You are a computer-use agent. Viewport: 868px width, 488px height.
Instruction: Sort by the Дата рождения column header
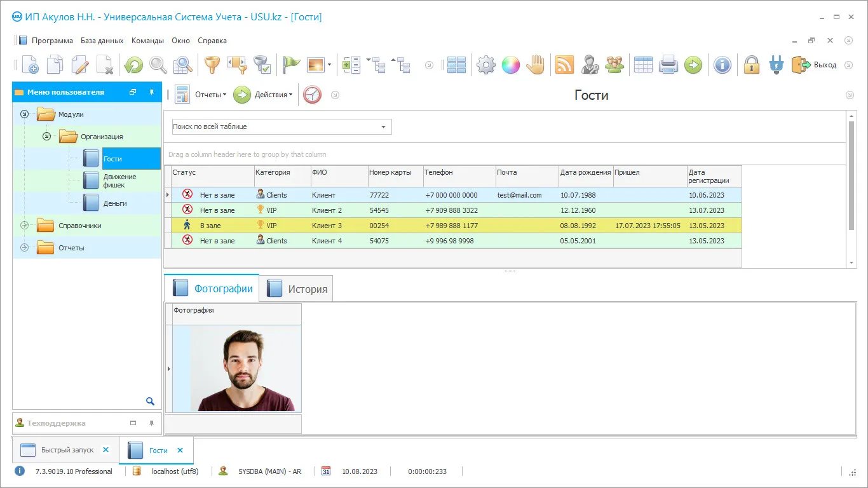pos(585,176)
